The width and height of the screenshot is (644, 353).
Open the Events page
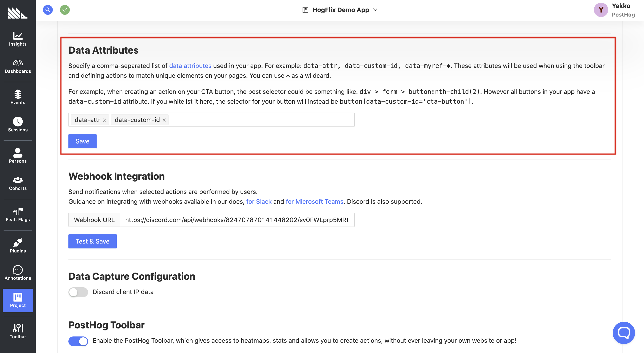click(x=18, y=97)
